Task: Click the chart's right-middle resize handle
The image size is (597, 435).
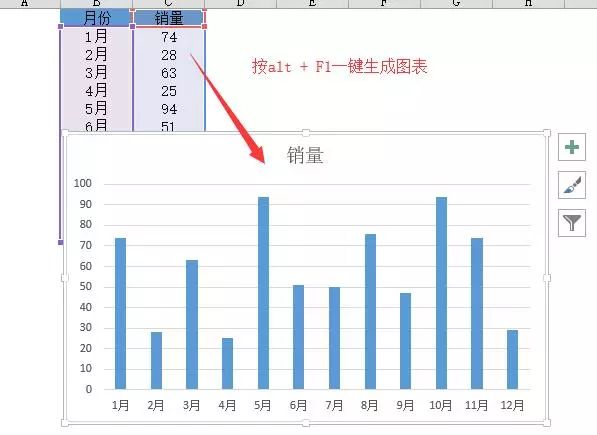Action: (547, 278)
